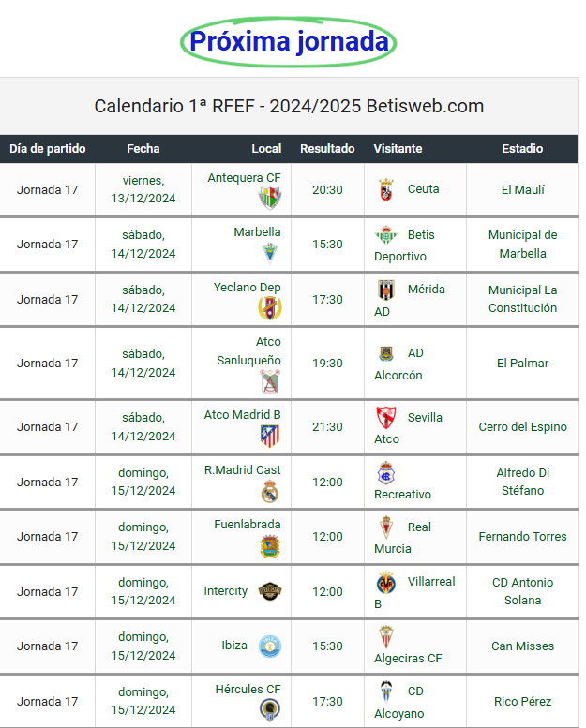Click the Ibiza club crest
The width and height of the screenshot is (586, 728).
pyautogui.click(x=270, y=646)
